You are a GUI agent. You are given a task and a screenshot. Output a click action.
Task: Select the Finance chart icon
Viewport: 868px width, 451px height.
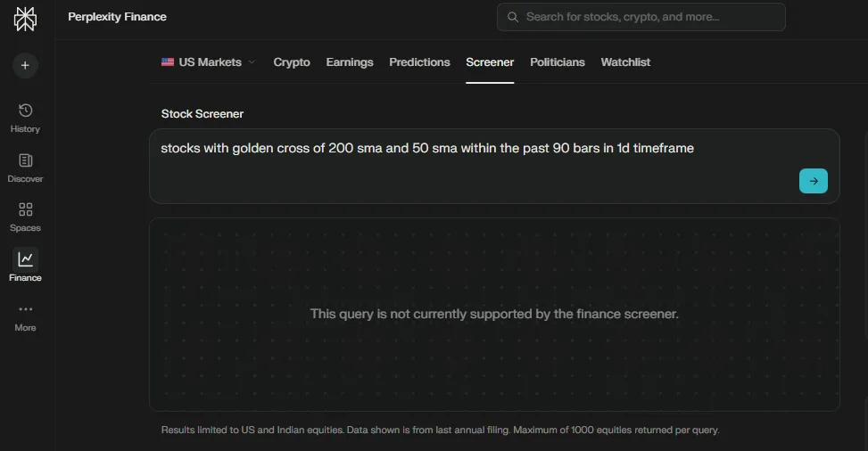25,259
